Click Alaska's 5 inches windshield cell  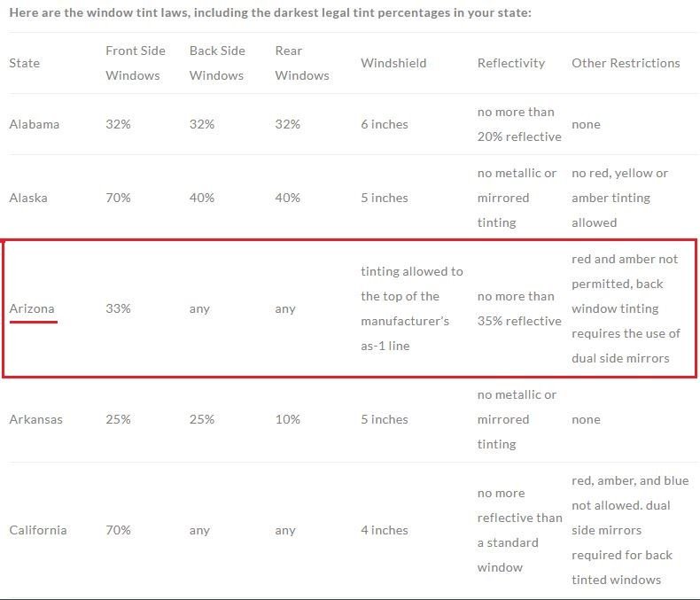[x=385, y=198]
